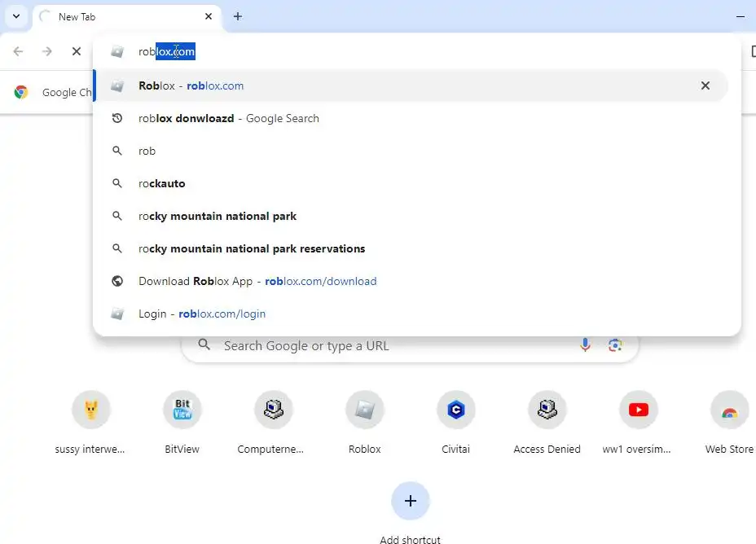The width and height of the screenshot is (756, 544).
Task: Click into the roblox.com address bar
Action: (x=415, y=51)
